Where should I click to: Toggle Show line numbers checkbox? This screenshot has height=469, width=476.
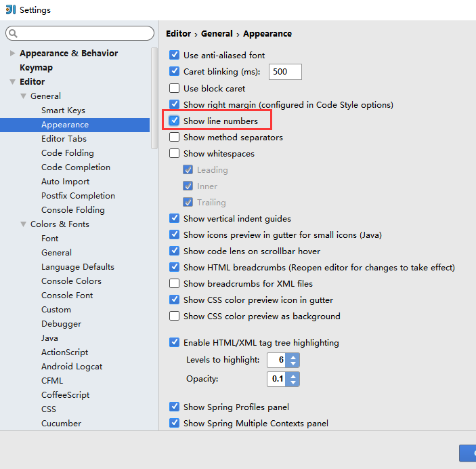[x=174, y=121]
